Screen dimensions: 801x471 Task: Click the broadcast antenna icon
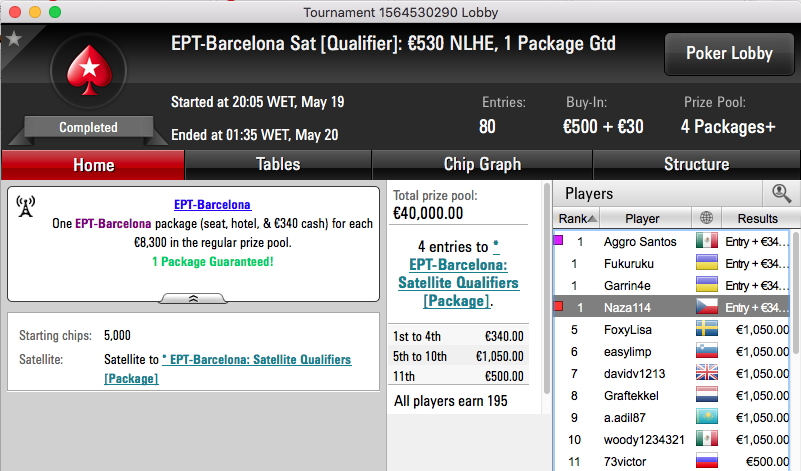click(x=25, y=206)
